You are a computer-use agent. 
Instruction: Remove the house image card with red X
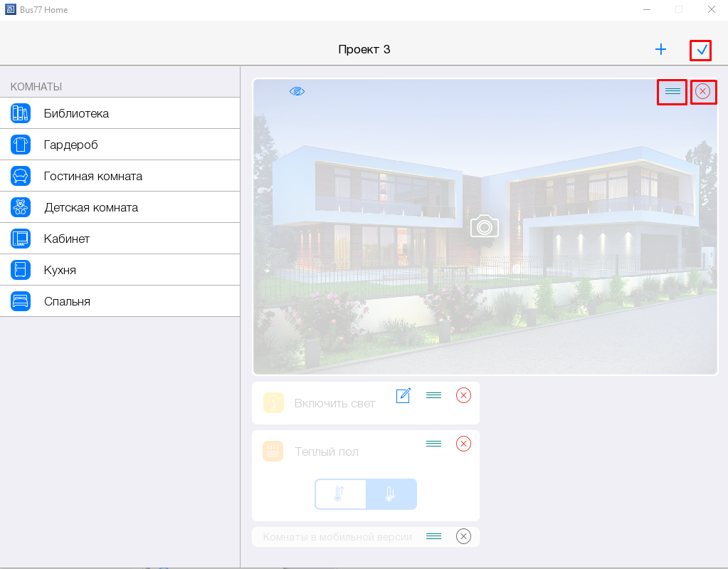click(x=703, y=91)
